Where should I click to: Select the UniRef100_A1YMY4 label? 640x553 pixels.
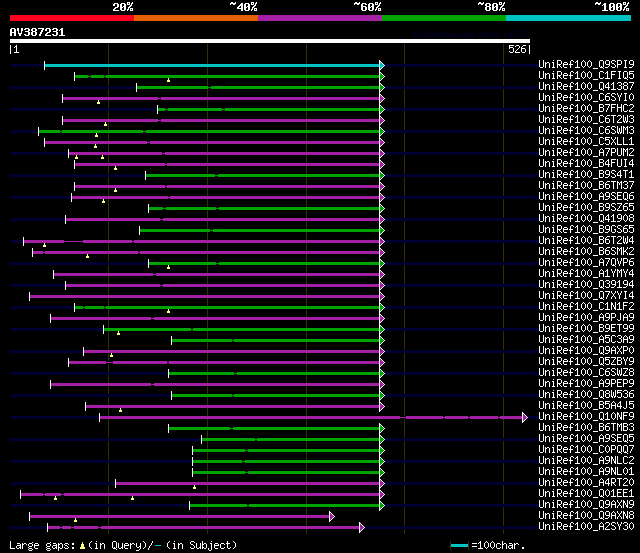point(586,273)
